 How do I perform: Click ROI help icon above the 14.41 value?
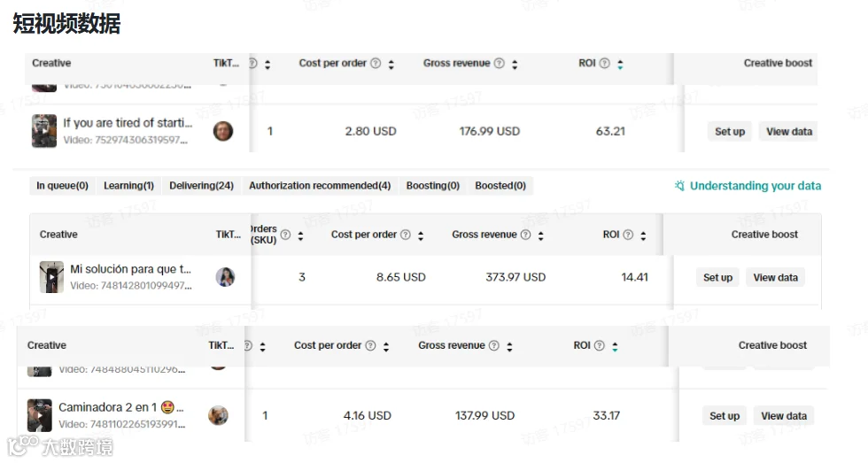[x=628, y=235]
